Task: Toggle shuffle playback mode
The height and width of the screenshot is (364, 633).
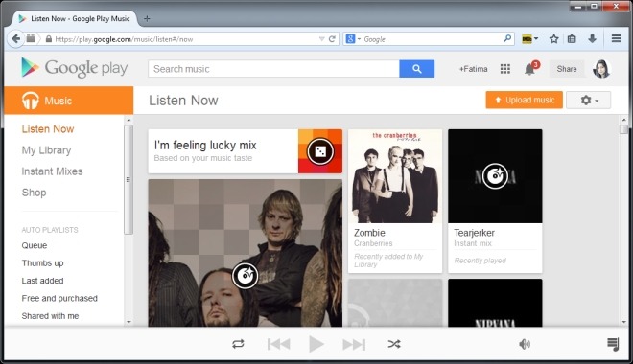Action: [x=394, y=344]
